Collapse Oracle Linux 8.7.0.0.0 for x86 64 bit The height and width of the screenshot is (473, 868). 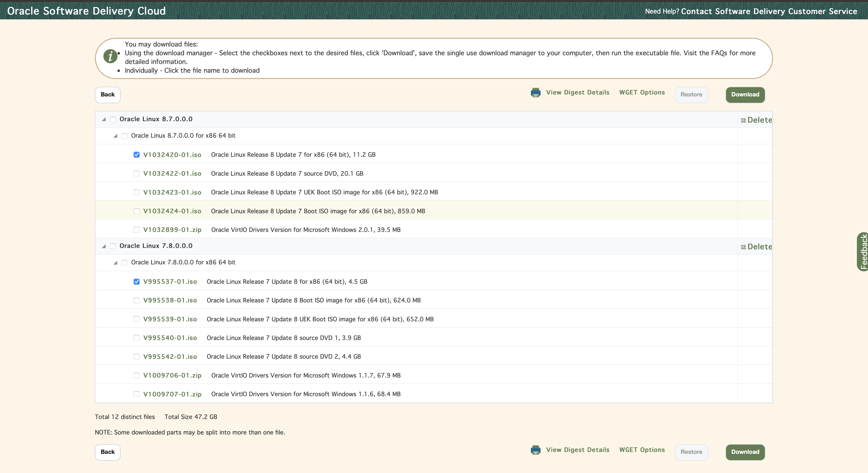(x=115, y=136)
